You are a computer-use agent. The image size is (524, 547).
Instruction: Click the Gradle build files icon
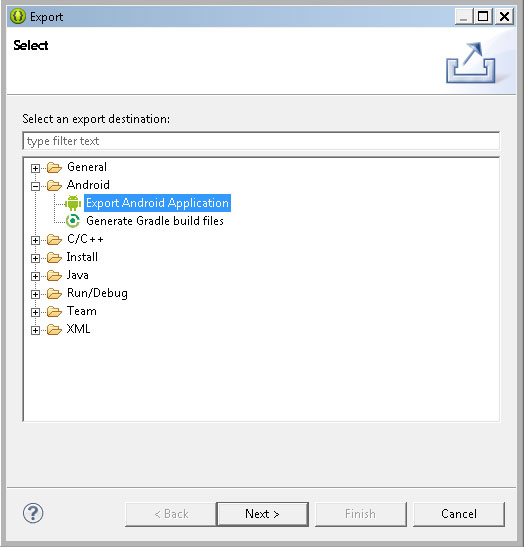tap(73, 221)
